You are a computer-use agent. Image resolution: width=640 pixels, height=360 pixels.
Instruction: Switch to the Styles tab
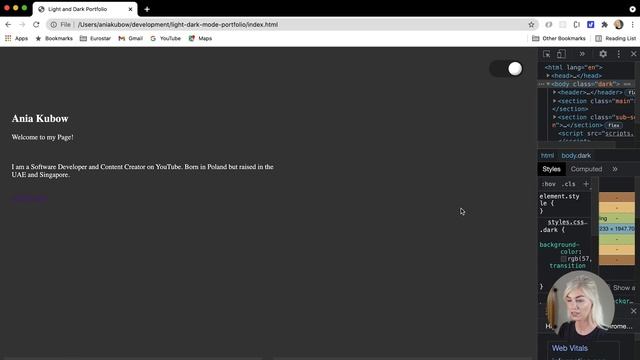click(x=551, y=169)
